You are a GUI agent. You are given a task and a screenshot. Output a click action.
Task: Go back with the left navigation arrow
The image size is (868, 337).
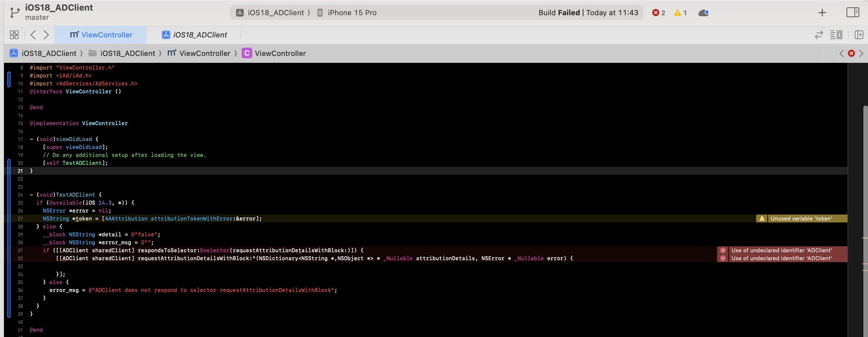[x=33, y=35]
